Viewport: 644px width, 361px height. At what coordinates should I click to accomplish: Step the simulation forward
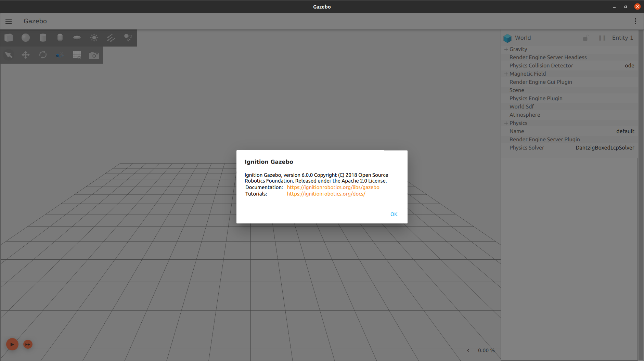pos(28,344)
